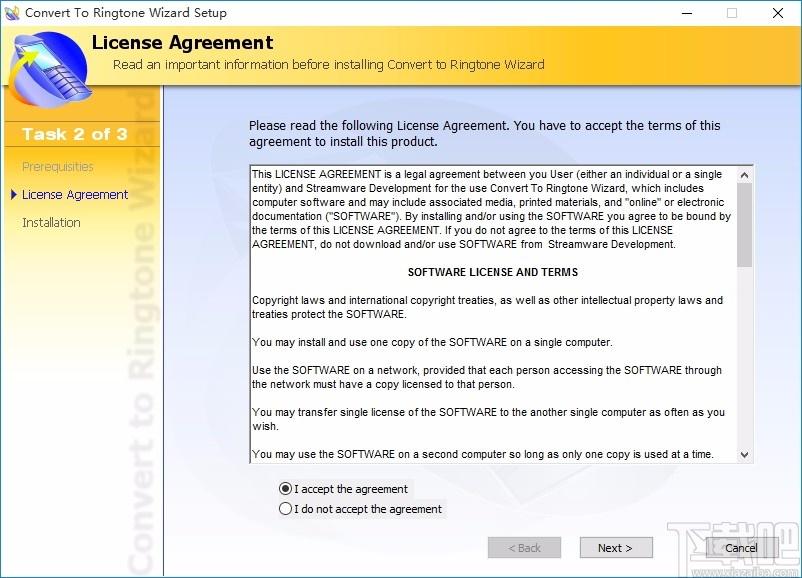Click the scroll down arrow of license text
Image resolution: width=802 pixels, height=578 pixels.
745,454
